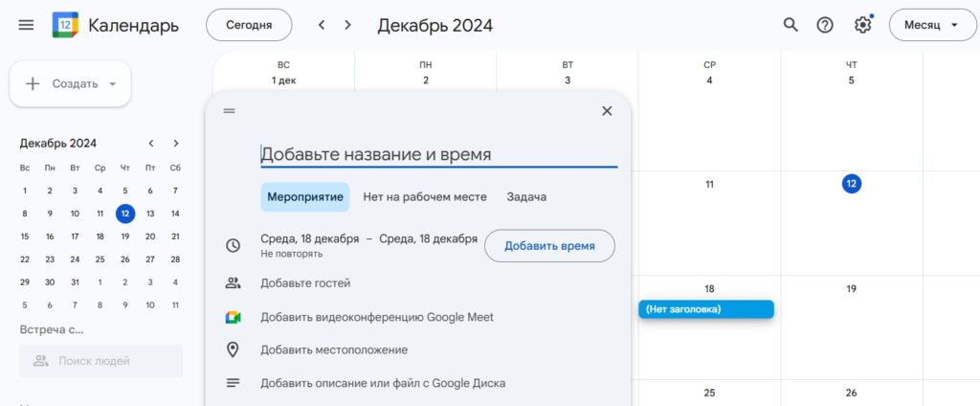This screenshot has width=980, height=406.
Task: Click the description lines icon
Action: 233,383
